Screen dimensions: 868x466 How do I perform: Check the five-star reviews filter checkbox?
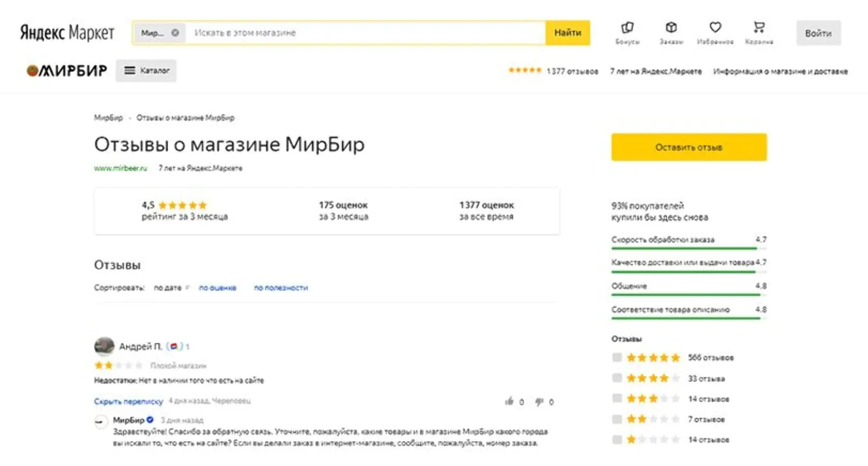(x=617, y=357)
